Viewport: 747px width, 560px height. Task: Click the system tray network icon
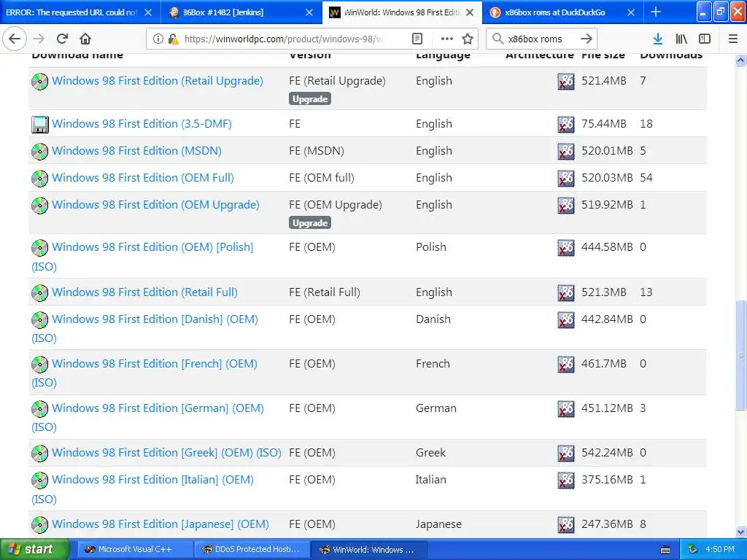coord(692,550)
